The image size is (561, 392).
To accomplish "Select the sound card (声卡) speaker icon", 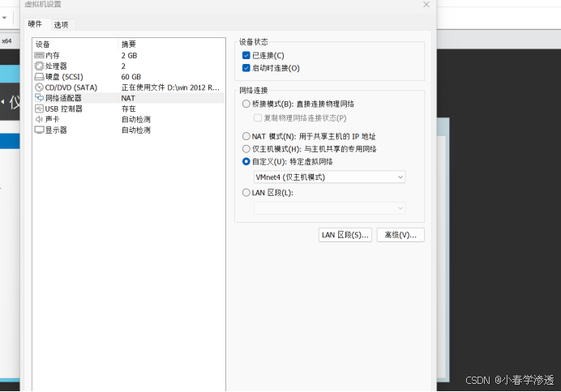I will tap(39, 119).
